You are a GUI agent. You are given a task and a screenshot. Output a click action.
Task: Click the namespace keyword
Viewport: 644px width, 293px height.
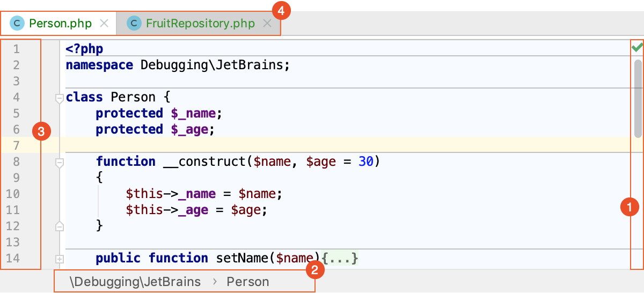pyautogui.click(x=99, y=65)
